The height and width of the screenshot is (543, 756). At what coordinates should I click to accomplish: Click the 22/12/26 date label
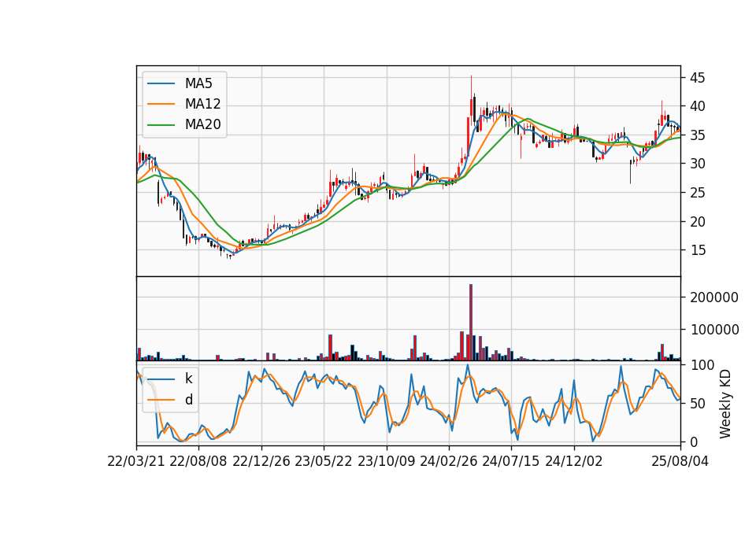tap(261, 462)
